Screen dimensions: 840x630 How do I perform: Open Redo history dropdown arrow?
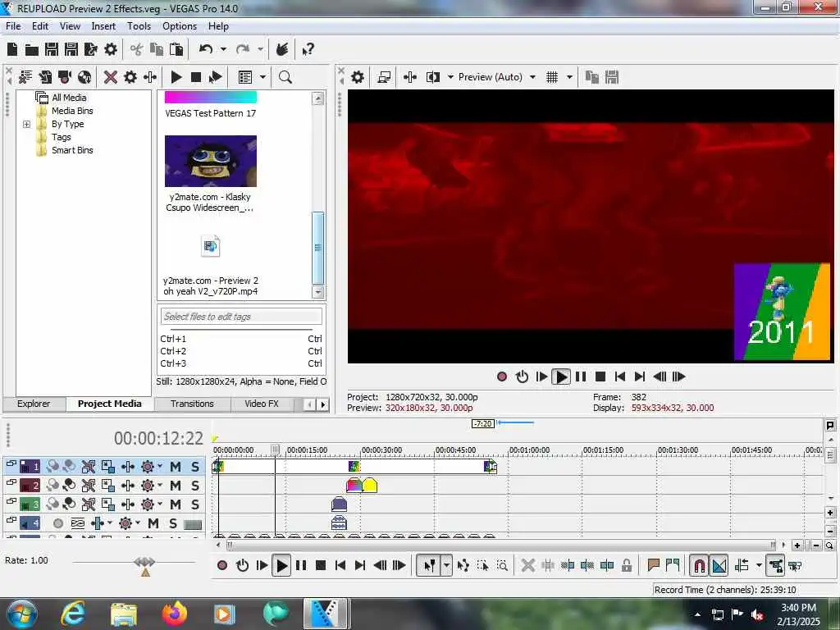[260, 49]
